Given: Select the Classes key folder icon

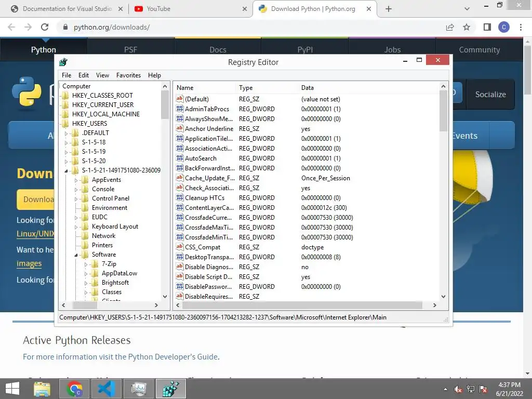Looking at the screenshot, I should [95, 292].
